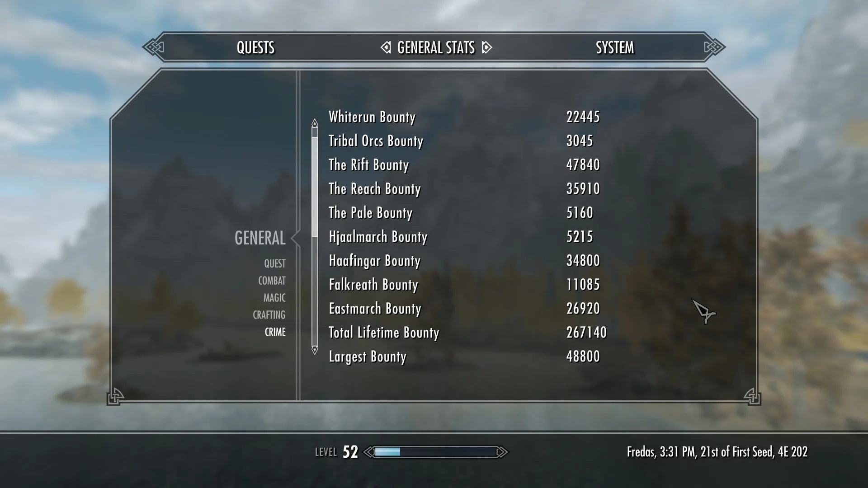Toggle the CRAFTING stats view
This screenshot has height=488, width=868.
pos(269,314)
